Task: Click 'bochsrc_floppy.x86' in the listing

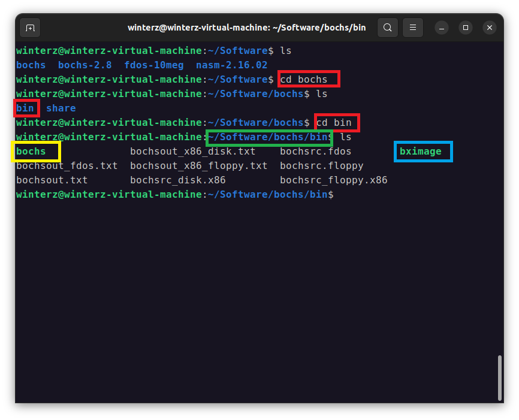Action: pyautogui.click(x=333, y=180)
